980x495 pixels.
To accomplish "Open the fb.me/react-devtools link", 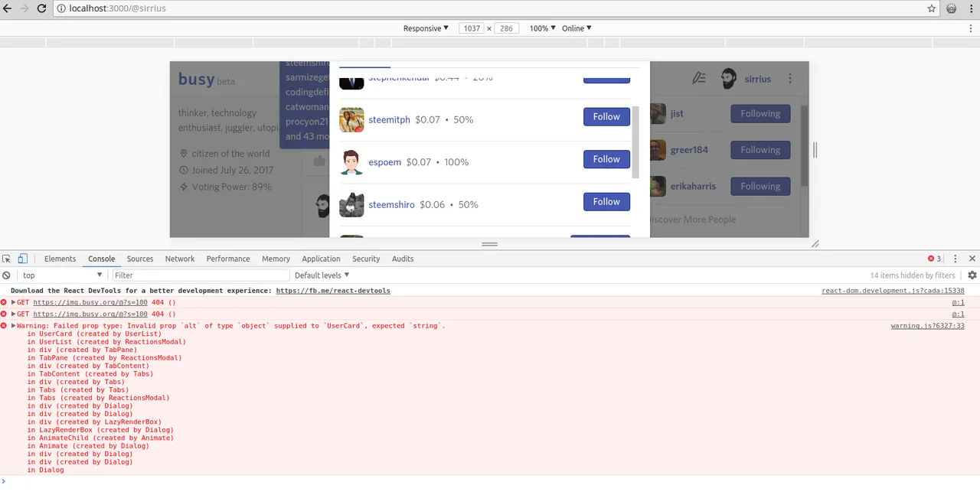I will pos(333,291).
